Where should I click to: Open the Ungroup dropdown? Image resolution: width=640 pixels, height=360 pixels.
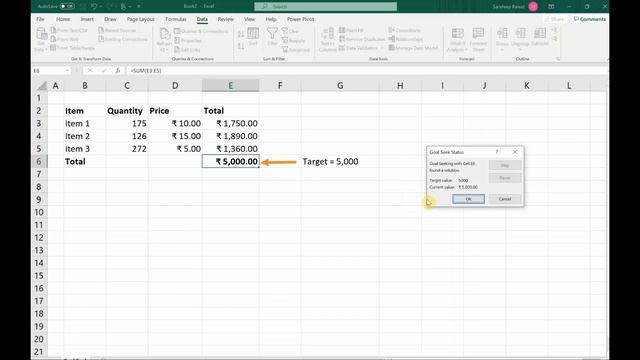[520, 40]
